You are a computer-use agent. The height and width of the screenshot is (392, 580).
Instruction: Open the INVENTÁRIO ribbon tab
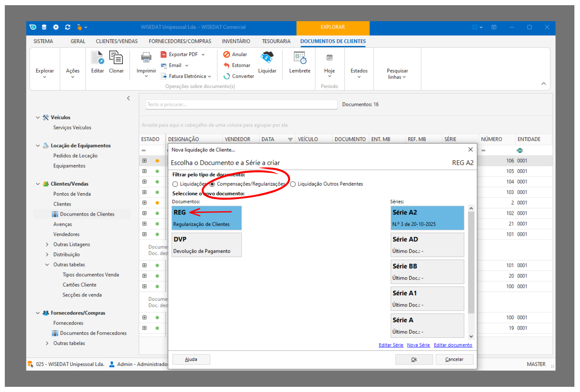pyautogui.click(x=236, y=41)
